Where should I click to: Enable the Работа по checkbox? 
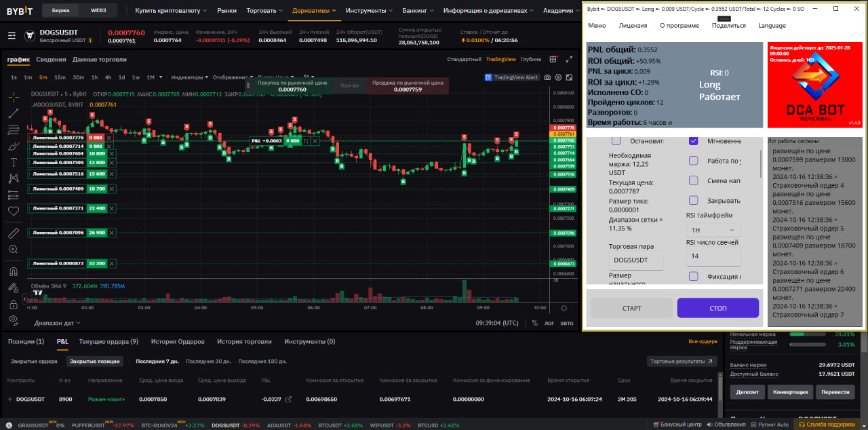[694, 161]
